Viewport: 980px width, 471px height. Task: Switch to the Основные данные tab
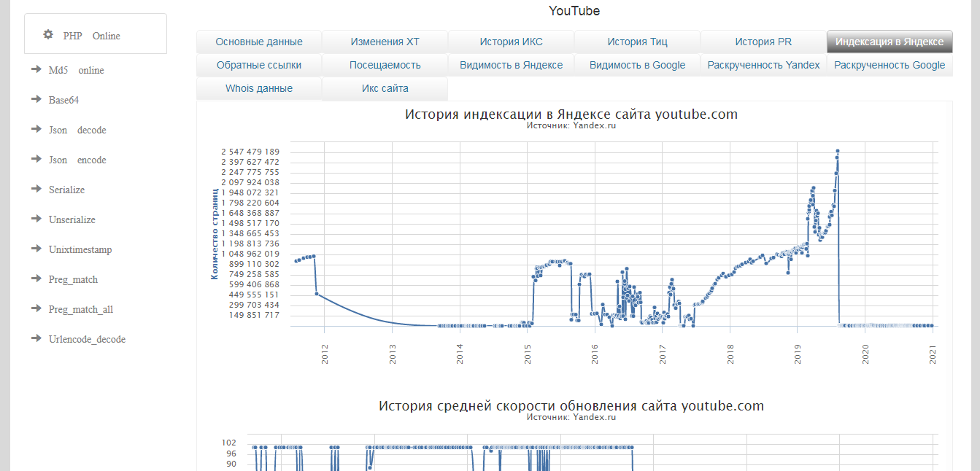point(259,42)
